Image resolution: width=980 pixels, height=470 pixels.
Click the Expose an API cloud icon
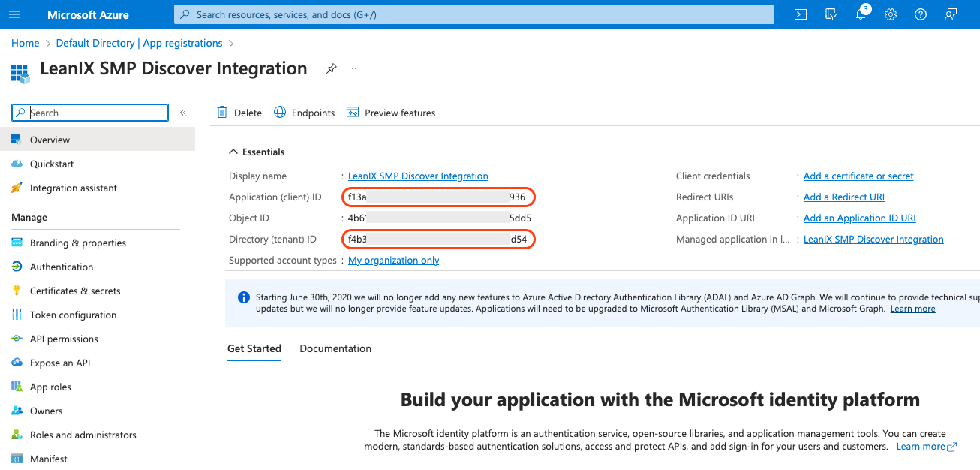[x=17, y=363]
